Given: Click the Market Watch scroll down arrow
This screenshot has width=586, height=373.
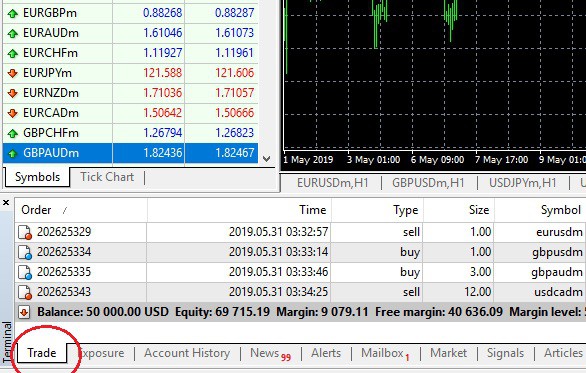Looking at the screenshot, I should click(266, 159).
